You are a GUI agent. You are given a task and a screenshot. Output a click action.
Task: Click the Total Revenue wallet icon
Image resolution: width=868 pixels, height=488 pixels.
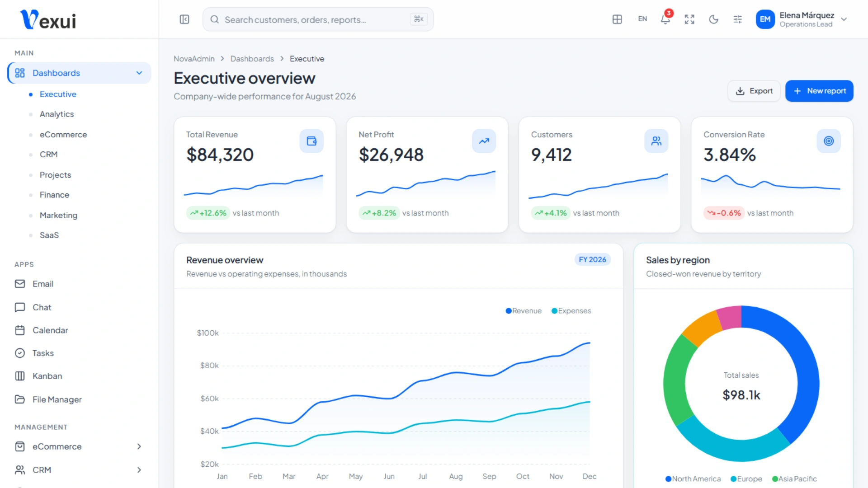(x=311, y=141)
